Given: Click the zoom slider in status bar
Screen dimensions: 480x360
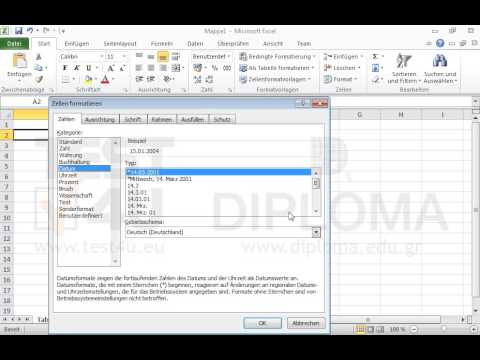Looking at the screenshot, I should [x=444, y=329].
